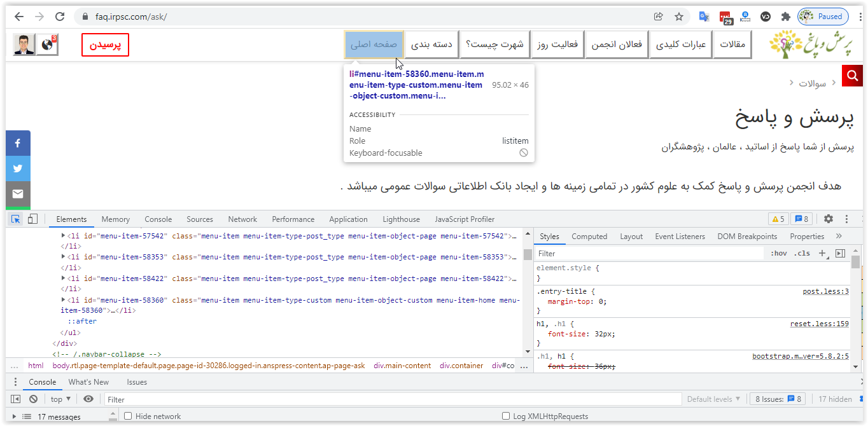
Task: Expand the menu-item-58360 li node
Action: (64, 300)
